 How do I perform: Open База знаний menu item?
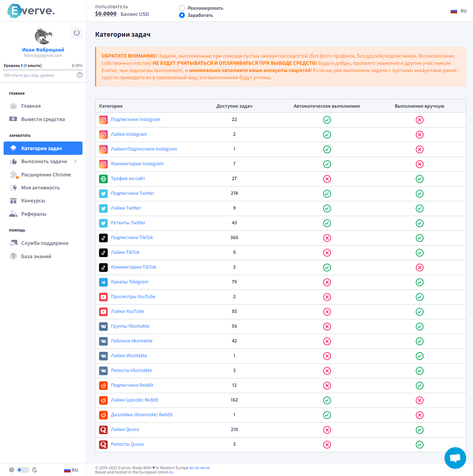(43, 256)
